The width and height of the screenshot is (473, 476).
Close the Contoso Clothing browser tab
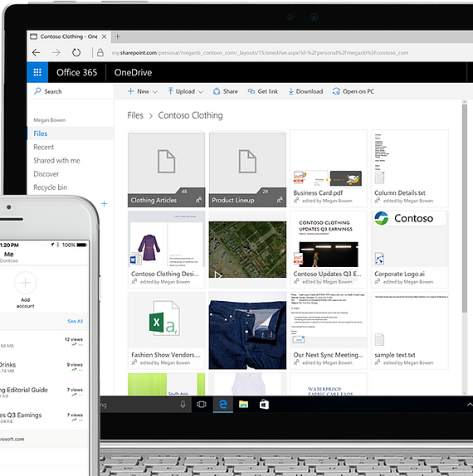click(105, 36)
